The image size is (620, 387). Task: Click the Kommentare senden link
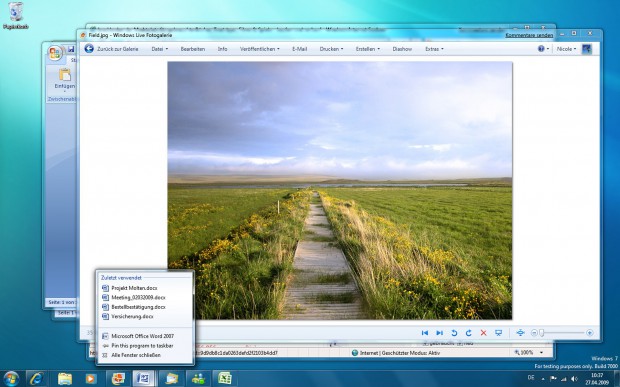pos(529,35)
